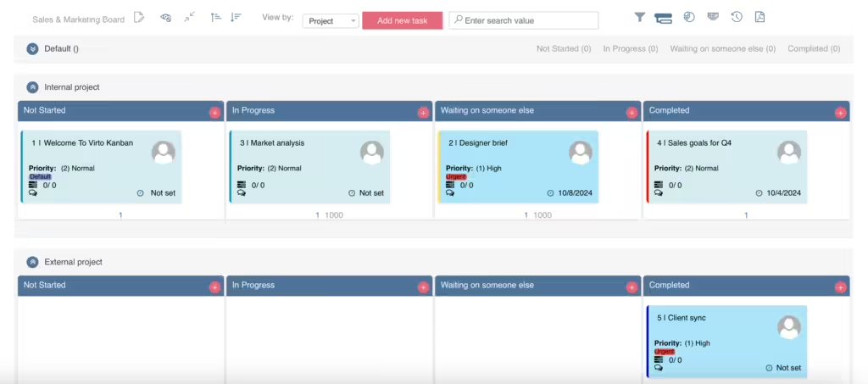868x384 pixels.
Task: Collapse the view with the inward arrows icon
Action: (x=189, y=17)
